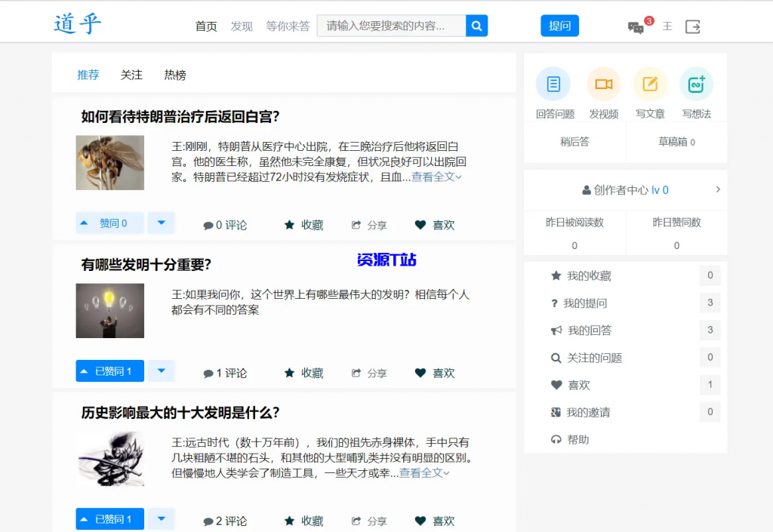Open 稍后答 list
The width and height of the screenshot is (773, 532).
click(574, 142)
